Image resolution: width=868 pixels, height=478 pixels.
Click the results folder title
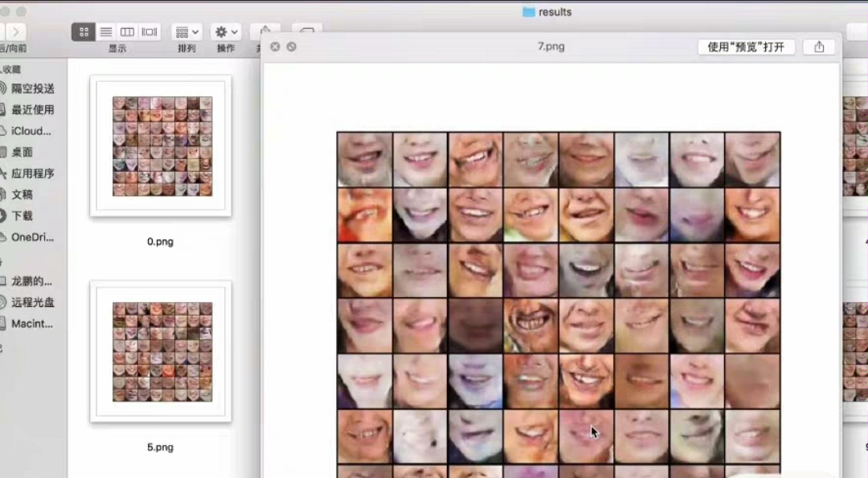(x=547, y=11)
